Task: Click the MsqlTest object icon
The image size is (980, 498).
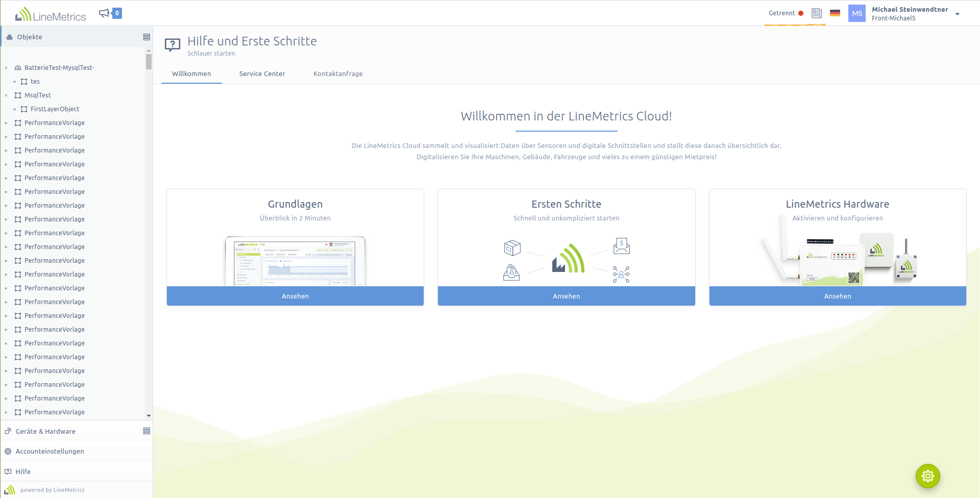Action: coord(18,95)
